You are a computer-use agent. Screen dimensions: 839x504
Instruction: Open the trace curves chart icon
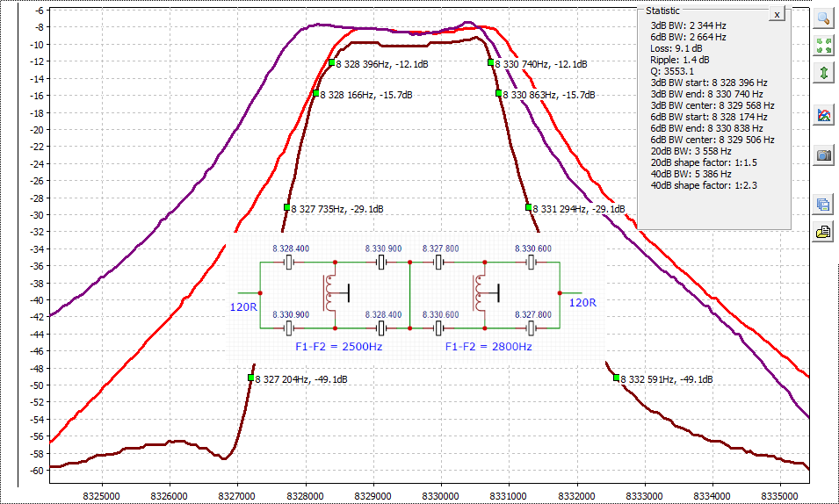pyautogui.click(x=823, y=114)
